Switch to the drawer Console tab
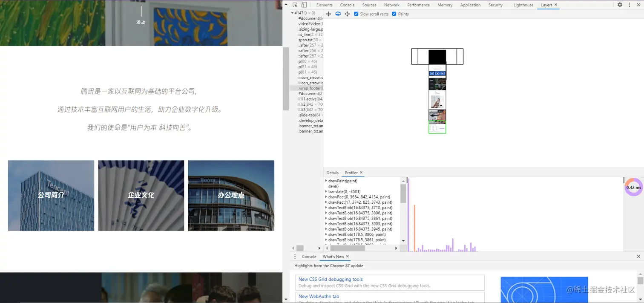The image size is (644, 303). pos(309,257)
